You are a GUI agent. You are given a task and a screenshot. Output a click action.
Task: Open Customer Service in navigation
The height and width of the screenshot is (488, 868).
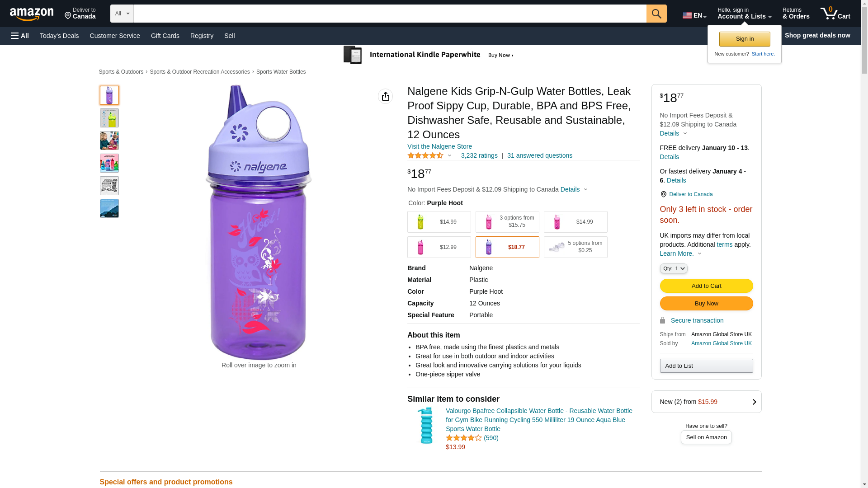[x=115, y=36]
